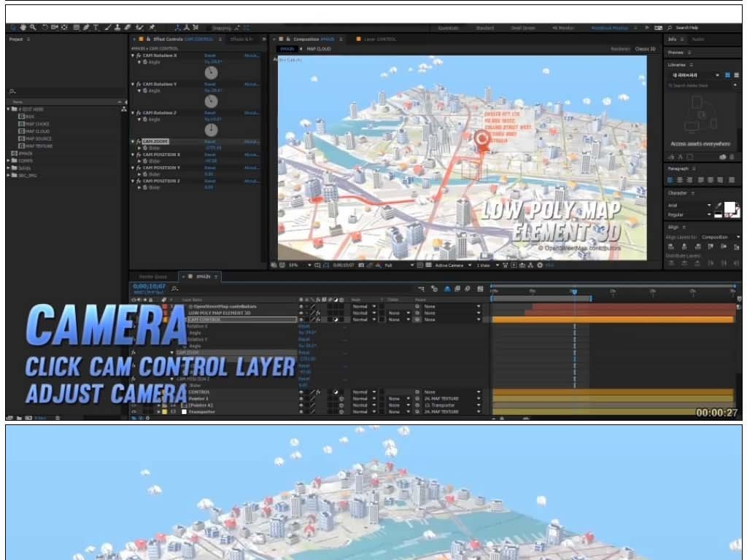The width and height of the screenshot is (747, 560).
Task: Click the white fill color swatch
Action: click(x=729, y=207)
